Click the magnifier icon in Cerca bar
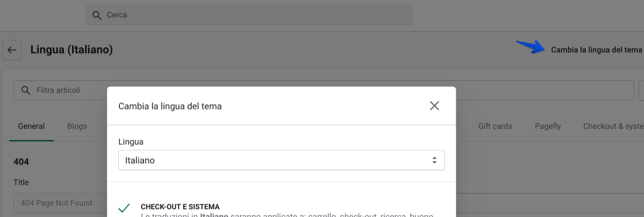This screenshot has width=644, height=217. 97,15
